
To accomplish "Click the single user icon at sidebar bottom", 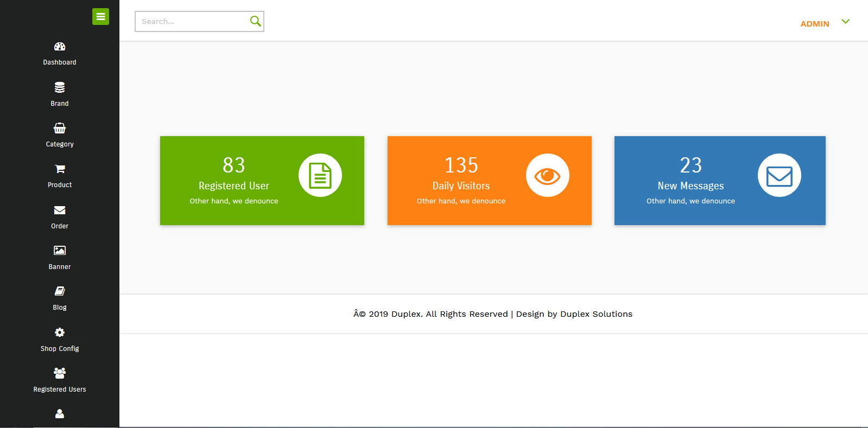I will click(x=60, y=414).
